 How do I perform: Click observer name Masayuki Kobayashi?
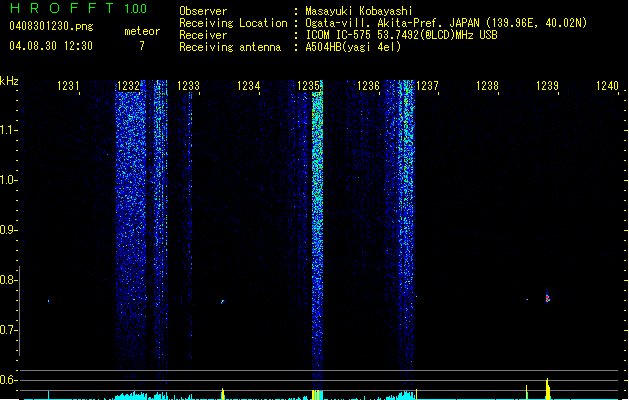[x=359, y=11]
